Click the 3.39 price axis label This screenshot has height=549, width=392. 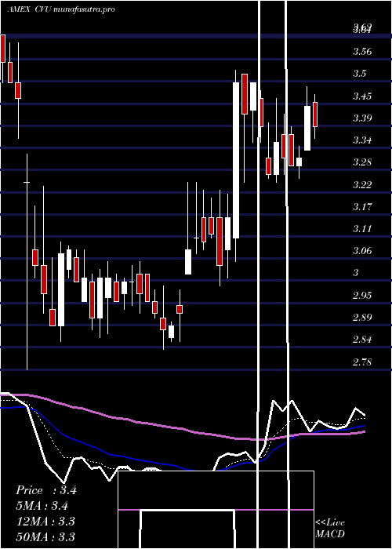362,118
